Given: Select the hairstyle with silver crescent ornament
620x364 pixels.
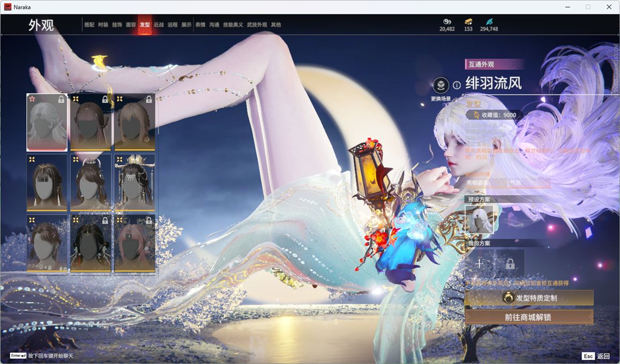Looking at the screenshot, I should pos(91,183).
